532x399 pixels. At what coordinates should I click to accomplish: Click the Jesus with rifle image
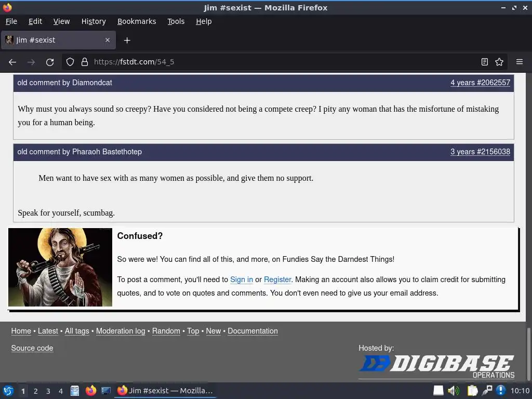pos(60,268)
